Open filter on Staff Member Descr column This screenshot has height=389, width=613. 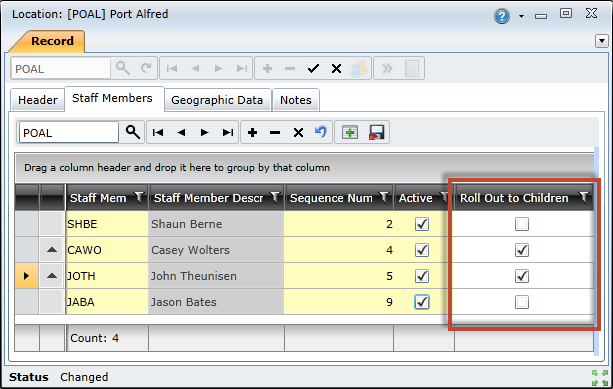pos(275,197)
